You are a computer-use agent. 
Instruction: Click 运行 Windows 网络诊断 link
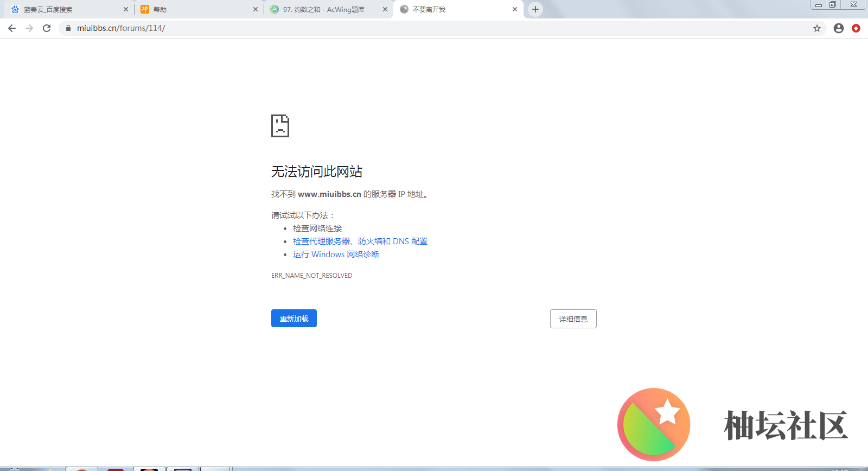(336, 254)
